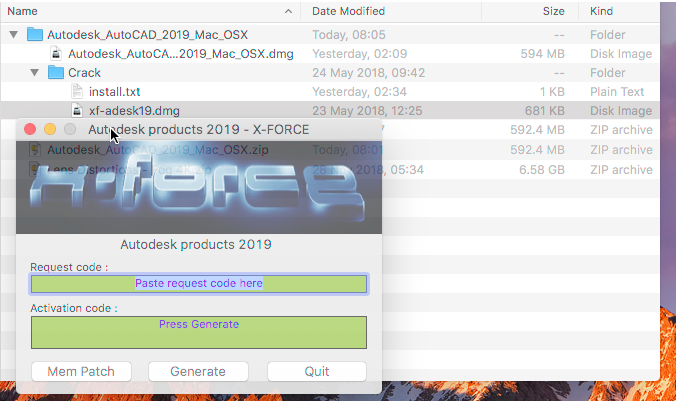Minimize the X-FORCE window with yellow button
Viewport: 676px width, 401px height.
coord(50,129)
